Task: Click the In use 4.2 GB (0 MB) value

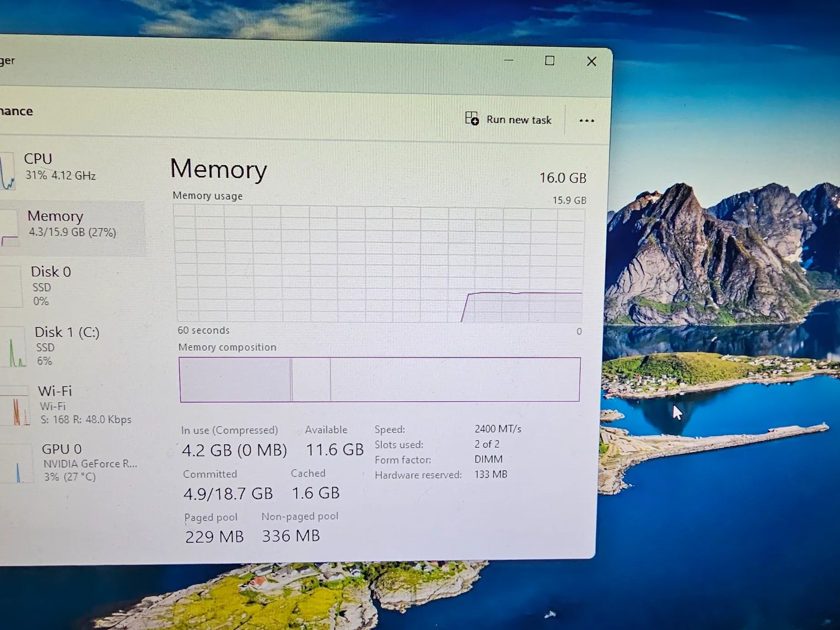Action: (x=234, y=450)
